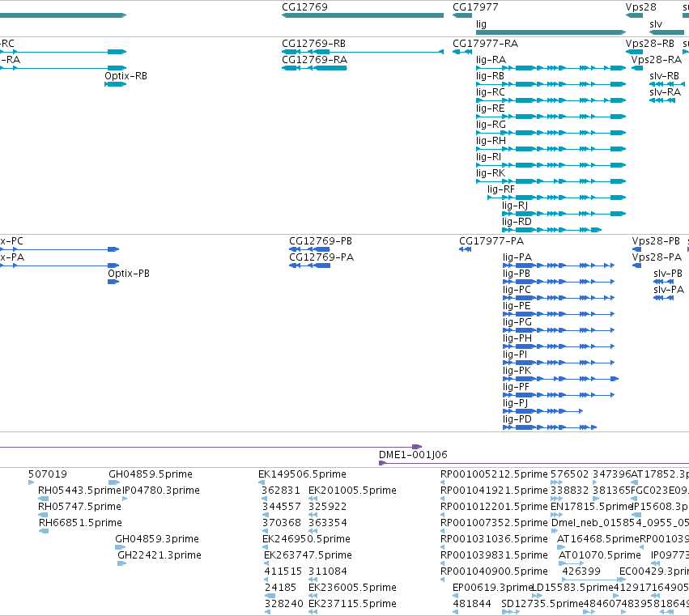Select lig-RI transcript label
The image size is (689, 616).
pos(489,157)
